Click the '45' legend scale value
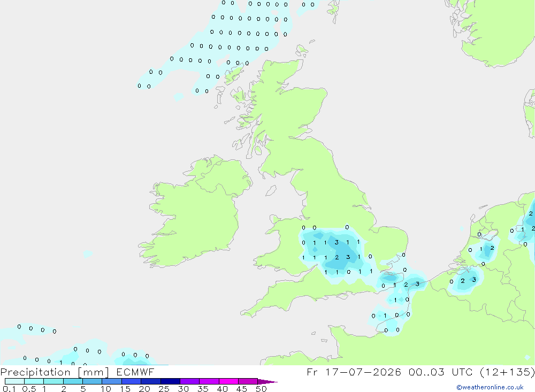535x392 pixels. click(x=242, y=389)
